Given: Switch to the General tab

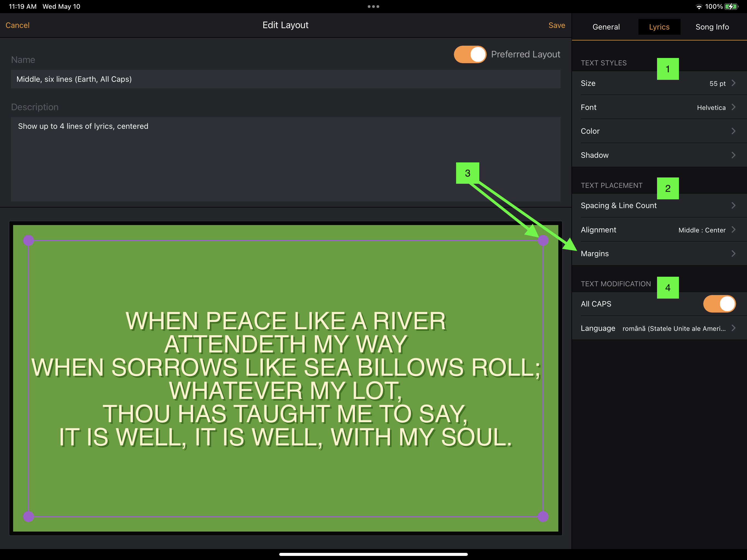Looking at the screenshot, I should click(x=606, y=27).
